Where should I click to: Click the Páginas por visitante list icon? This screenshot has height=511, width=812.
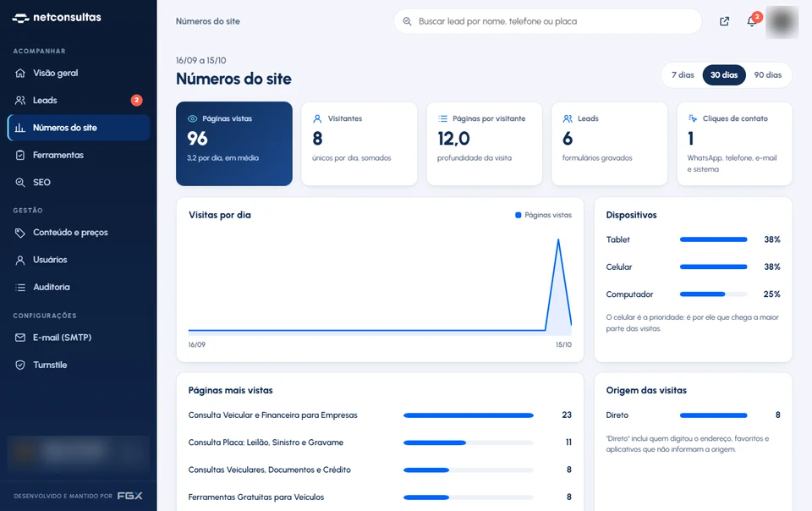442,118
